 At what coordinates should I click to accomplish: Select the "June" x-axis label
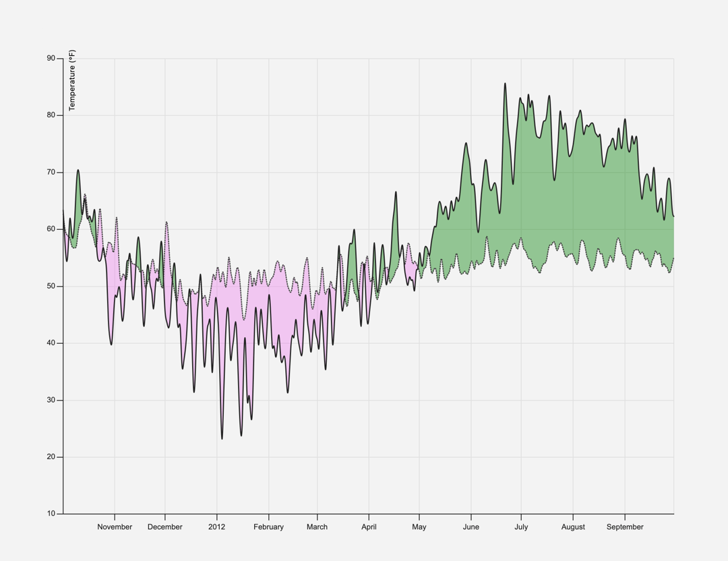pyautogui.click(x=471, y=527)
